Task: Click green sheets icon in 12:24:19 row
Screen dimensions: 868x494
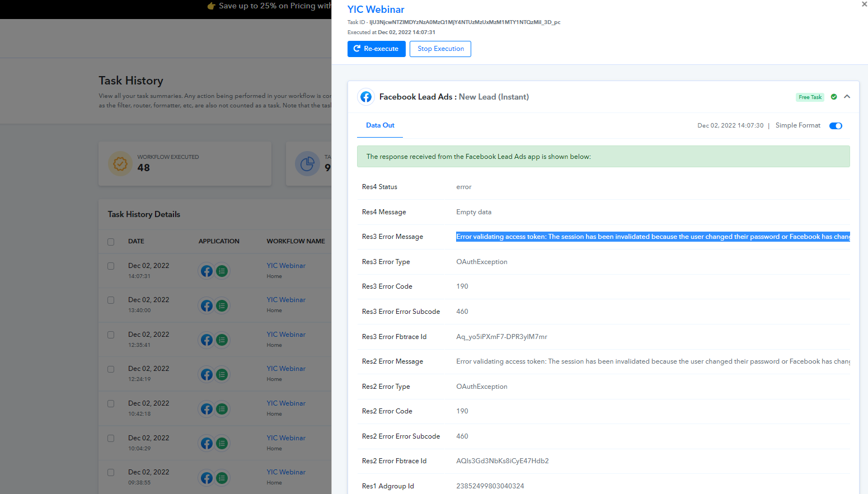Action: pos(222,374)
